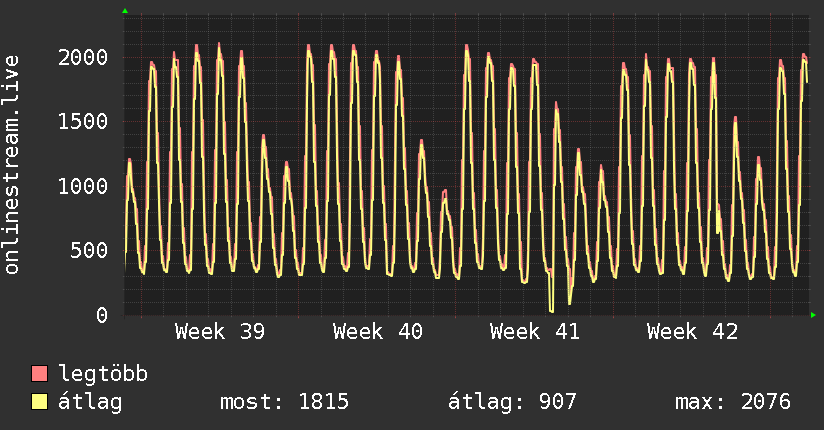Click the 1000 y-axis tick label
The image size is (824, 430).
pos(83,187)
